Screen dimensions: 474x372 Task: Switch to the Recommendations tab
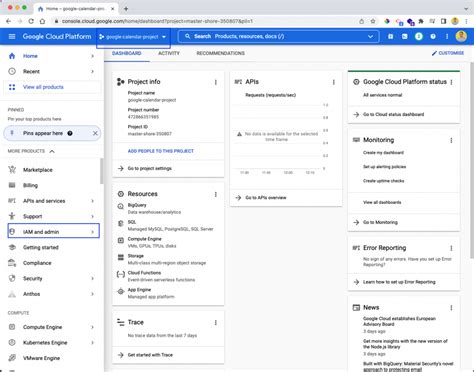coord(221,53)
